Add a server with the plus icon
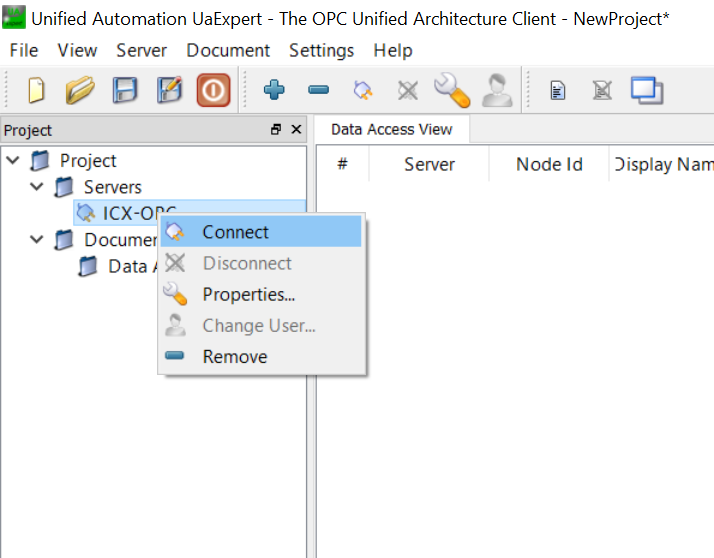Screen dimensions: 714x558 click(274, 91)
